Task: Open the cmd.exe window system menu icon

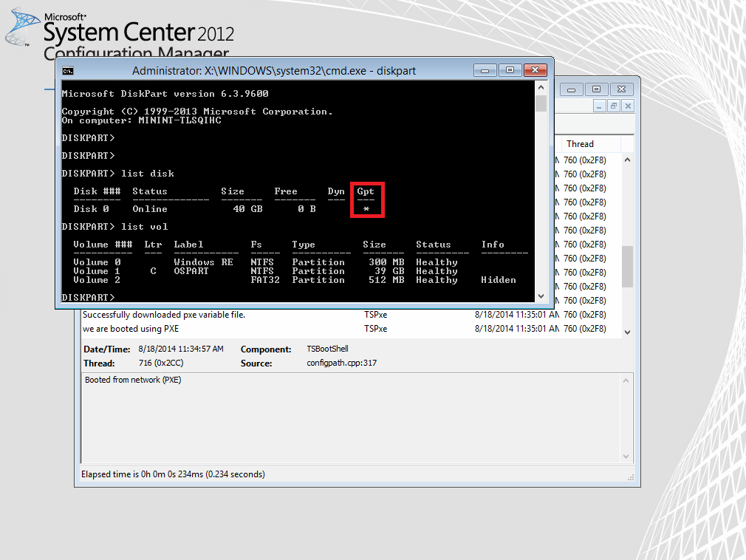Action: (x=67, y=71)
